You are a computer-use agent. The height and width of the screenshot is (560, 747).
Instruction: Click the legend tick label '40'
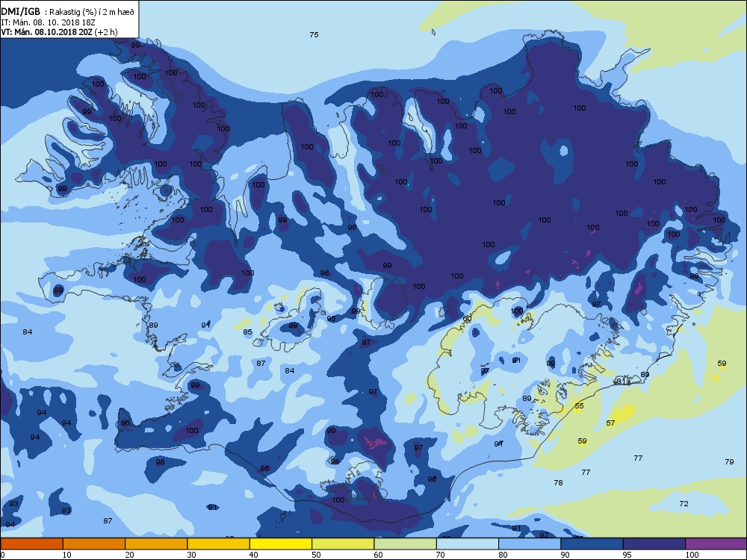coord(254,555)
